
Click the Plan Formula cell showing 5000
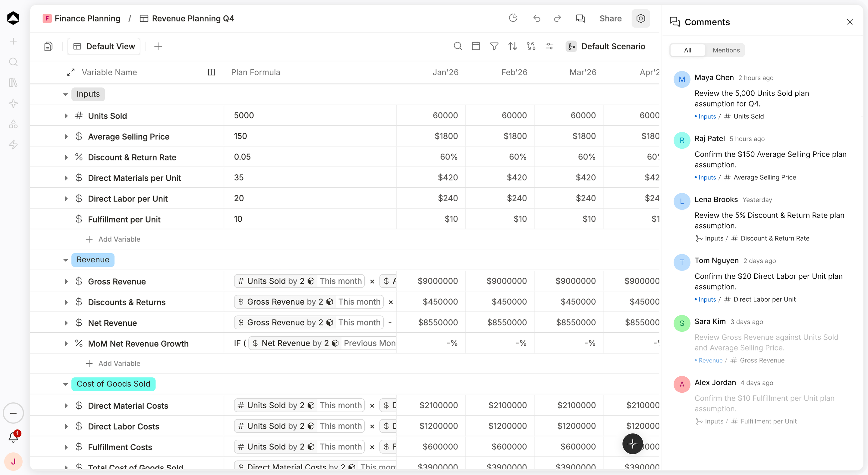[310, 115]
